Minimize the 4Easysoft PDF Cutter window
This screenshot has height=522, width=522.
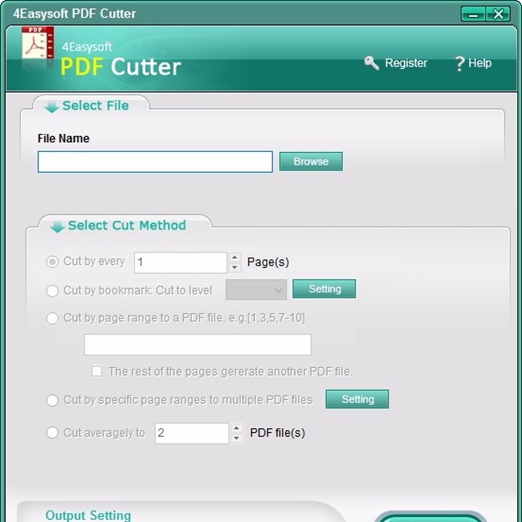coord(473,14)
